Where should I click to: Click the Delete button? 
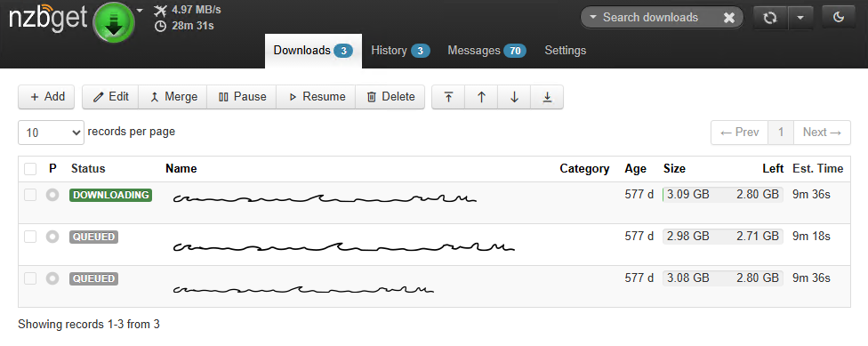tap(390, 97)
